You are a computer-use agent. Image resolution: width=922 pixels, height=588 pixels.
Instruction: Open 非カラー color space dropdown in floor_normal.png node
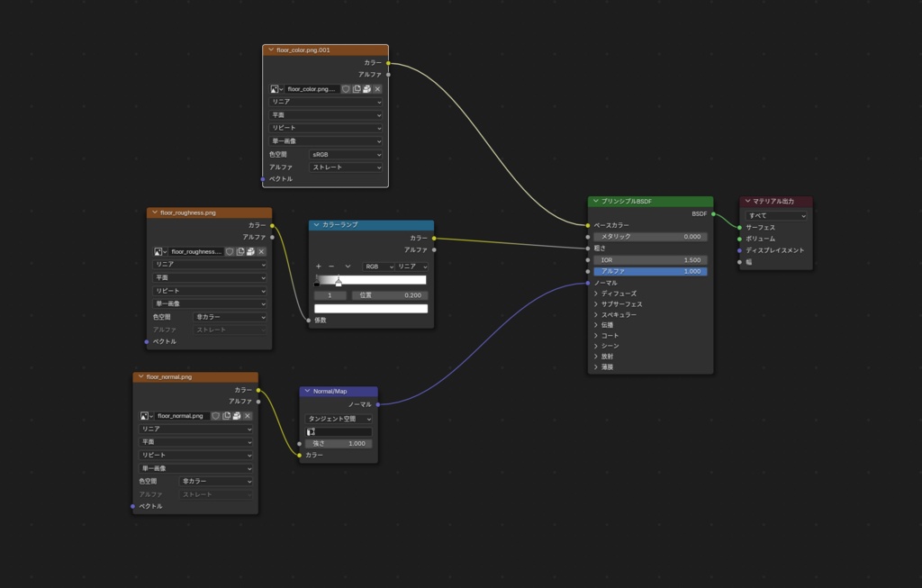pos(216,482)
